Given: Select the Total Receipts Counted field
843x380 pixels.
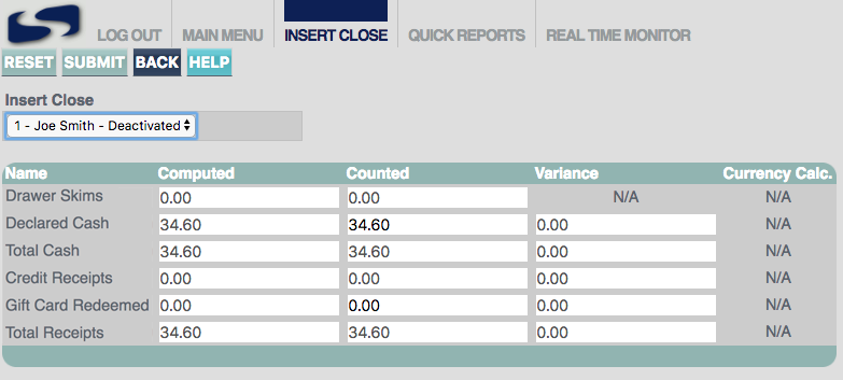Looking at the screenshot, I should click(437, 332).
